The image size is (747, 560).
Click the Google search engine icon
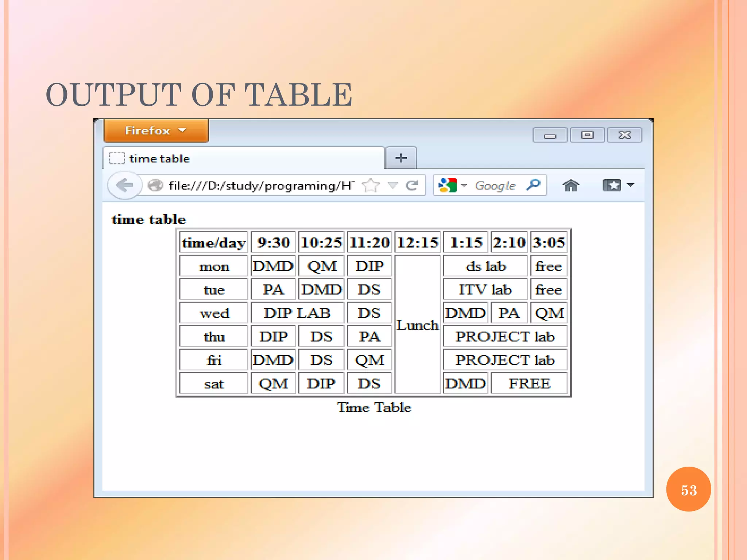point(447,185)
